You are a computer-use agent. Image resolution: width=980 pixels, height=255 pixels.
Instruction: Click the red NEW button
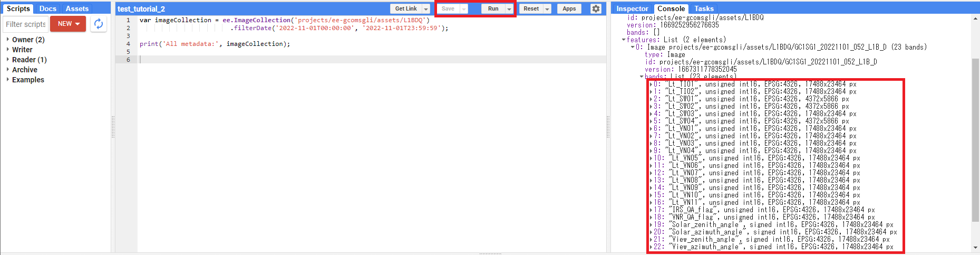(68, 24)
